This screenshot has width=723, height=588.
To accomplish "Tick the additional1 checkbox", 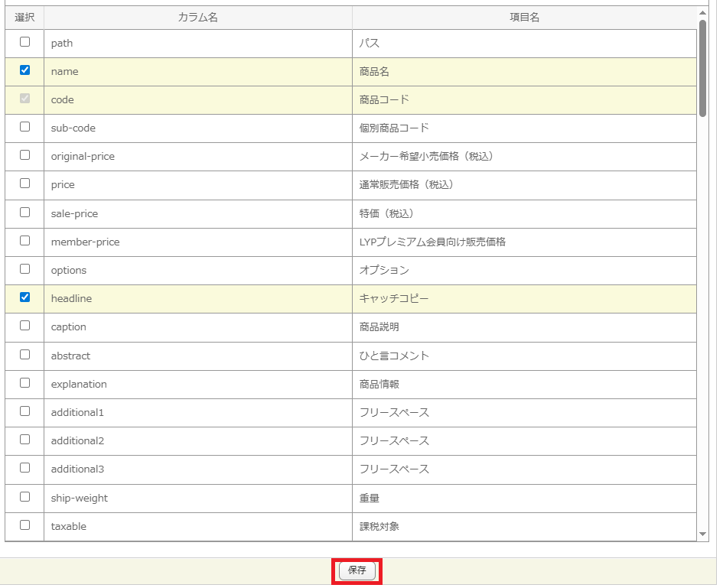I will coord(24,411).
